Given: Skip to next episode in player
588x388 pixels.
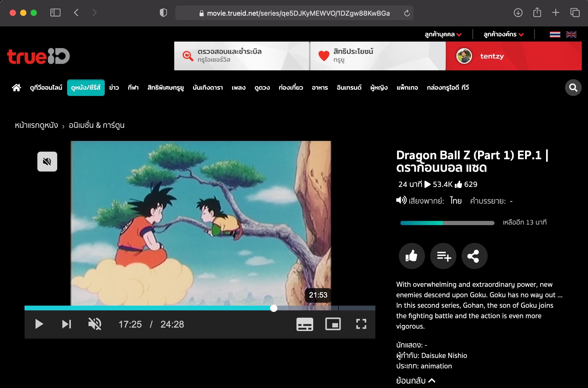Looking at the screenshot, I should pyautogui.click(x=67, y=324).
